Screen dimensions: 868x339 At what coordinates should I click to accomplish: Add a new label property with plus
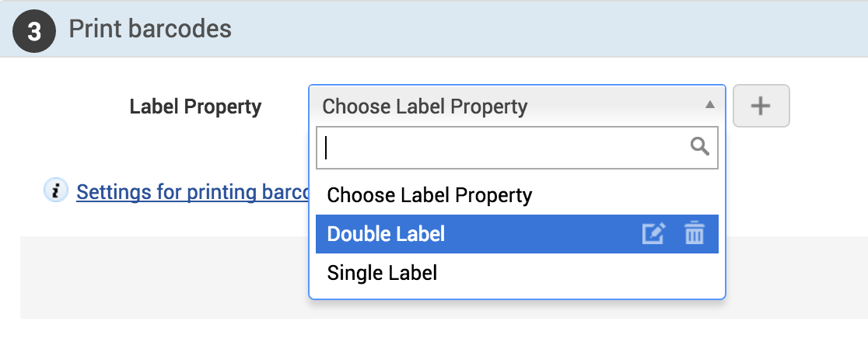point(761,106)
